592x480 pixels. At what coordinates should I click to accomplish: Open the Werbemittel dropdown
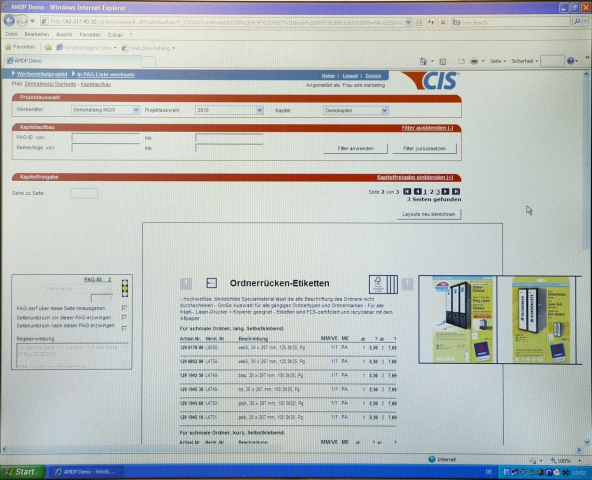(136, 110)
